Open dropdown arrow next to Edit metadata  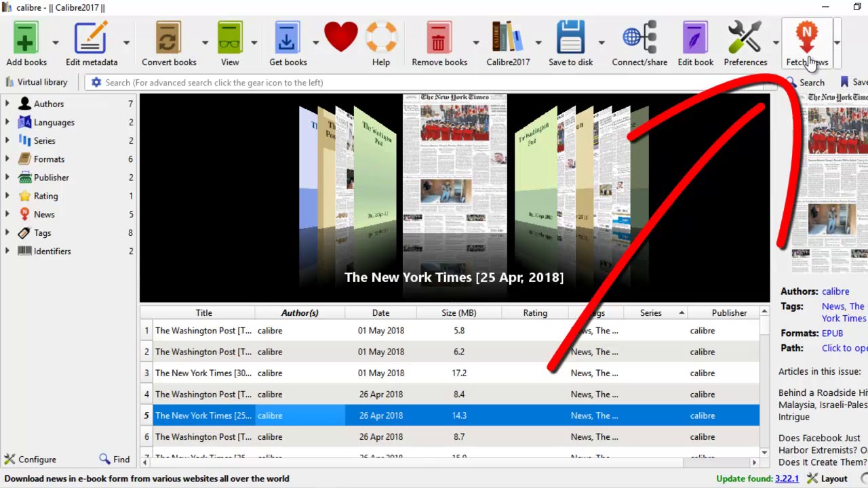[126, 43]
